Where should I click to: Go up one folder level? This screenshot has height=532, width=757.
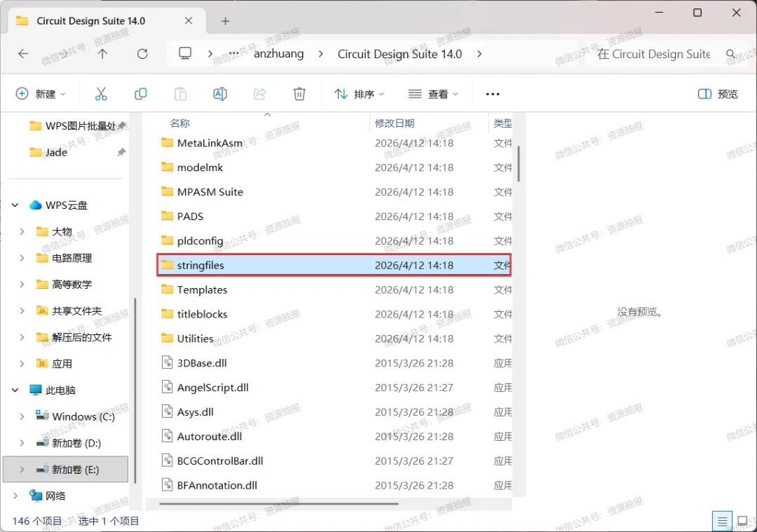(102, 53)
